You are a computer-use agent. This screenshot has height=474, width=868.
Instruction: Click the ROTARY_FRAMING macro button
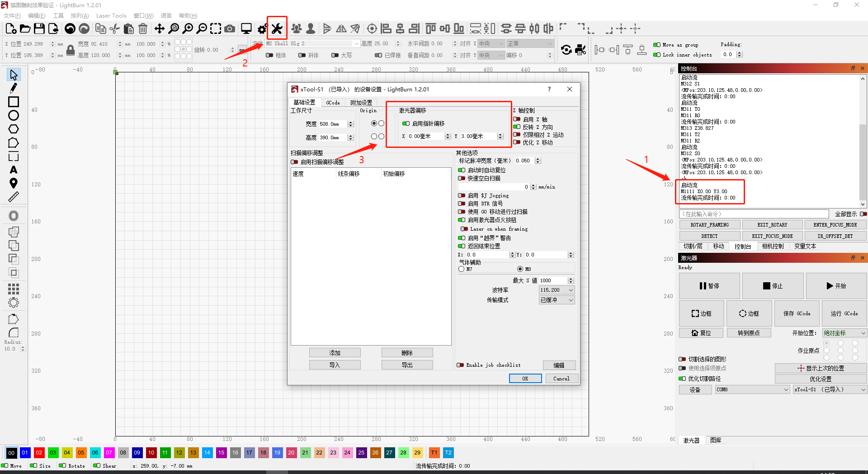click(x=709, y=225)
